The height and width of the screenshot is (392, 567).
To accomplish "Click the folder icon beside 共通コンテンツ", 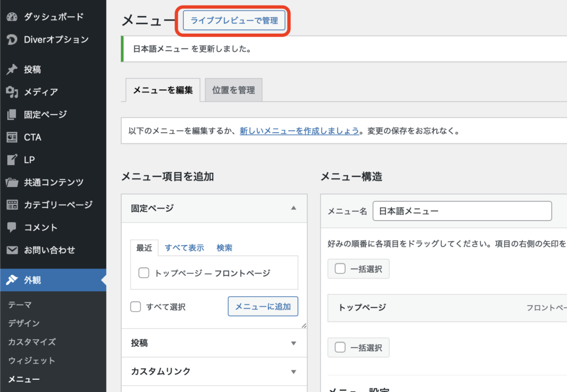I will click(12, 182).
